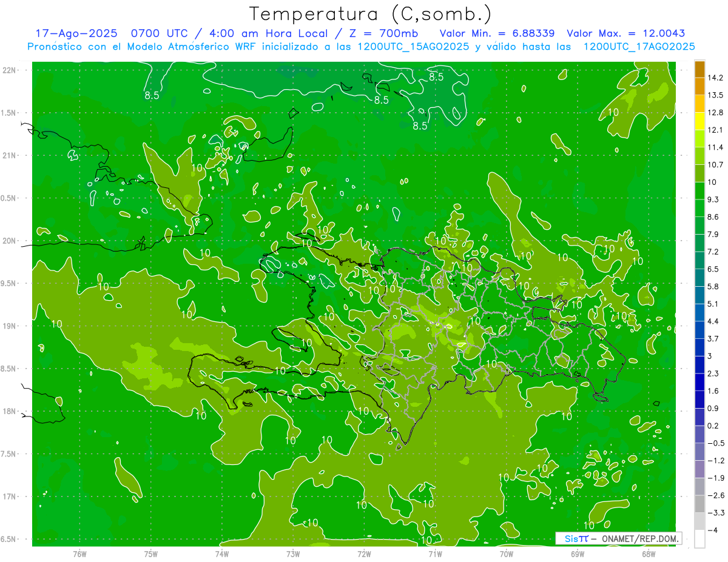728x562 pixels.
Task: Select 'Valor Max. = 12.0043' text
Action: coord(625,33)
